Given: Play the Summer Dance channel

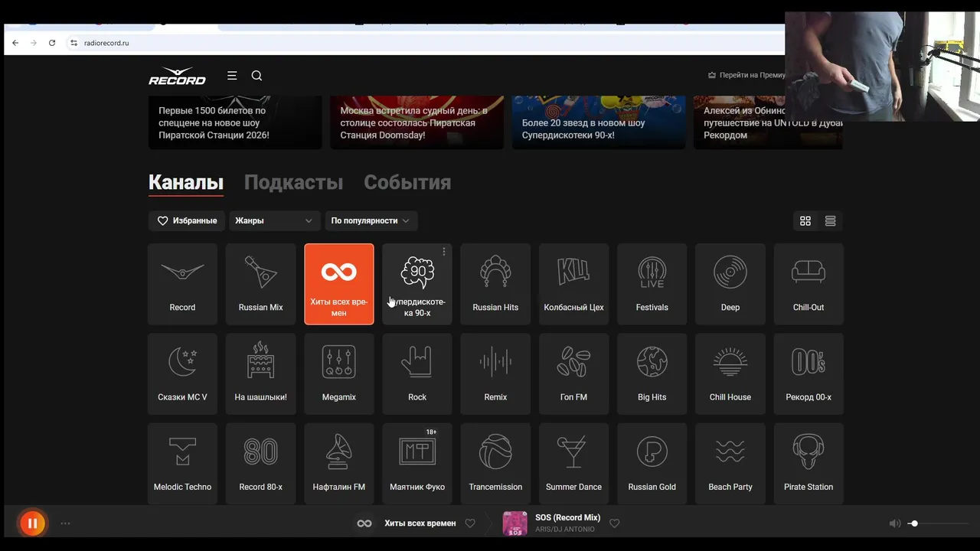Looking at the screenshot, I should click(x=573, y=463).
